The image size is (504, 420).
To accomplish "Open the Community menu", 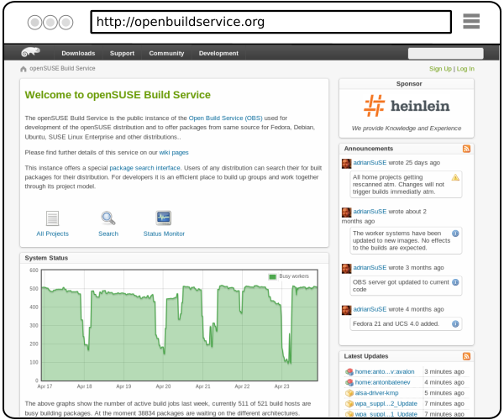I will tap(166, 54).
